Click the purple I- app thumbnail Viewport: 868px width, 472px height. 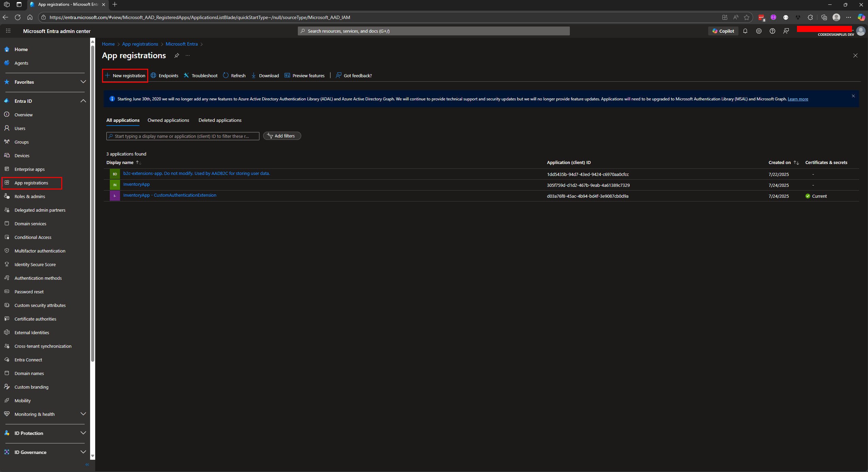(115, 196)
